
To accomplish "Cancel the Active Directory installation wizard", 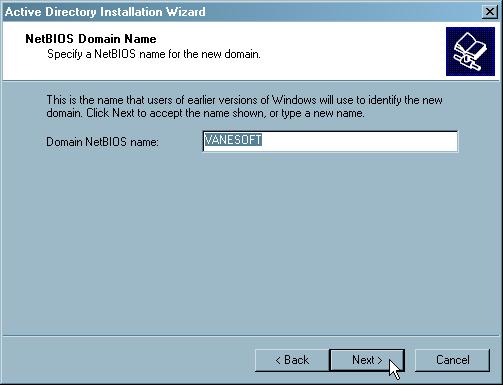I will pyautogui.click(x=452, y=360).
